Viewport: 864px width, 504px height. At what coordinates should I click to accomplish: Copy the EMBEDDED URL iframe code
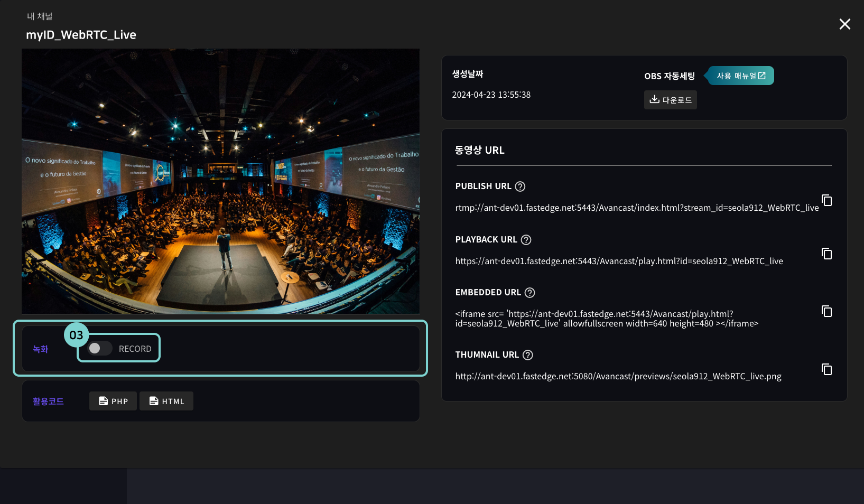(x=826, y=311)
